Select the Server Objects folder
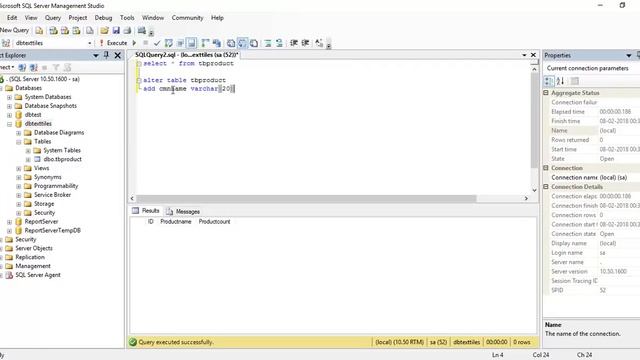The width and height of the screenshot is (640, 360). coord(34,248)
